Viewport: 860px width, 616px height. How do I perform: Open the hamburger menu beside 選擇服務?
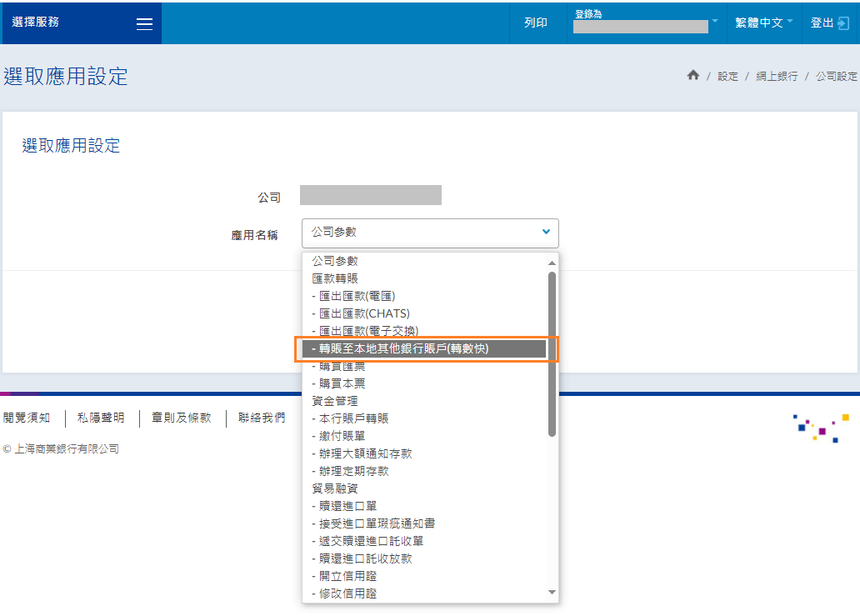click(x=144, y=23)
